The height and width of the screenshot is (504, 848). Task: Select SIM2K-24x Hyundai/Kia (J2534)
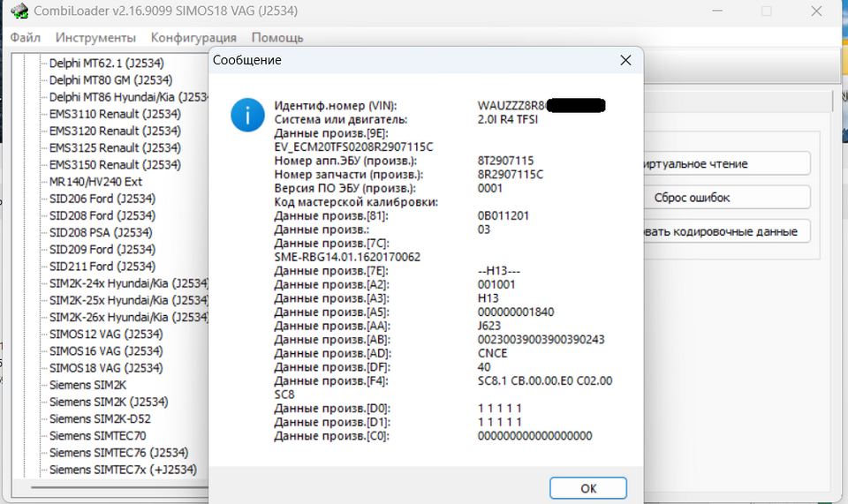[129, 283]
